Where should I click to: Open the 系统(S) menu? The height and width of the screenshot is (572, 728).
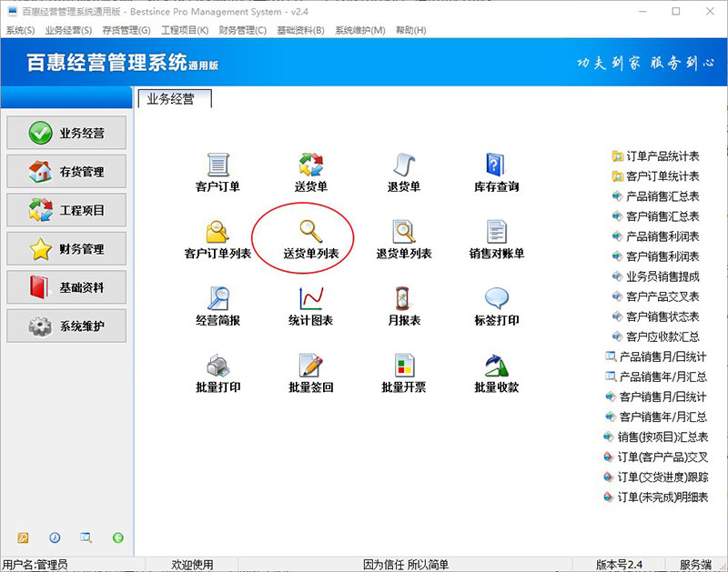tap(20, 30)
